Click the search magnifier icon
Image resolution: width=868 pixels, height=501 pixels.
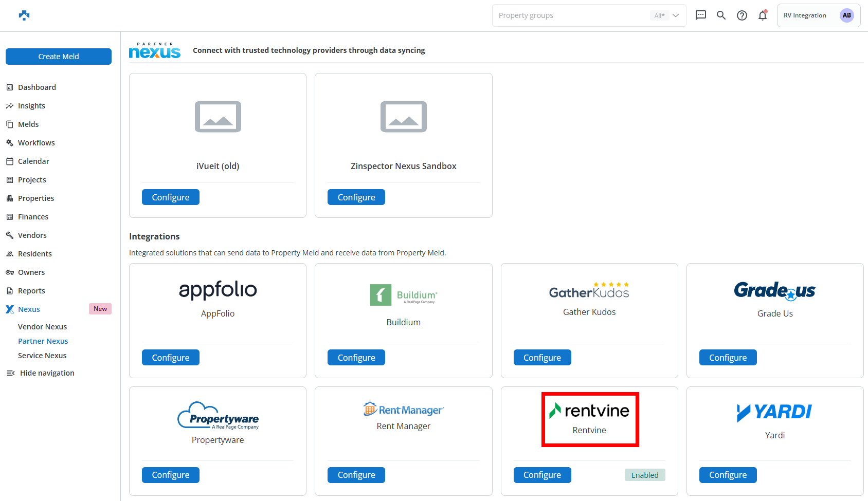[721, 15]
